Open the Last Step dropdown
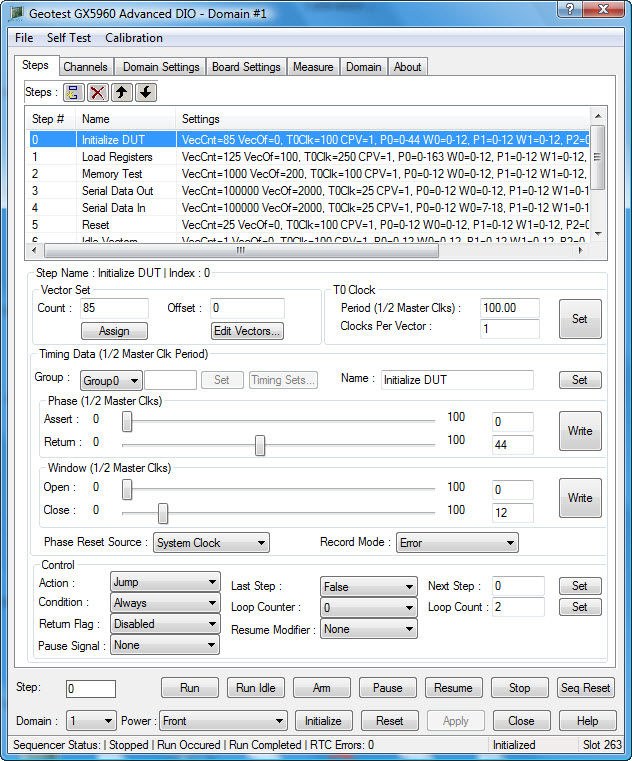Screen dimensions: 632x761 click(x=368, y=587)
